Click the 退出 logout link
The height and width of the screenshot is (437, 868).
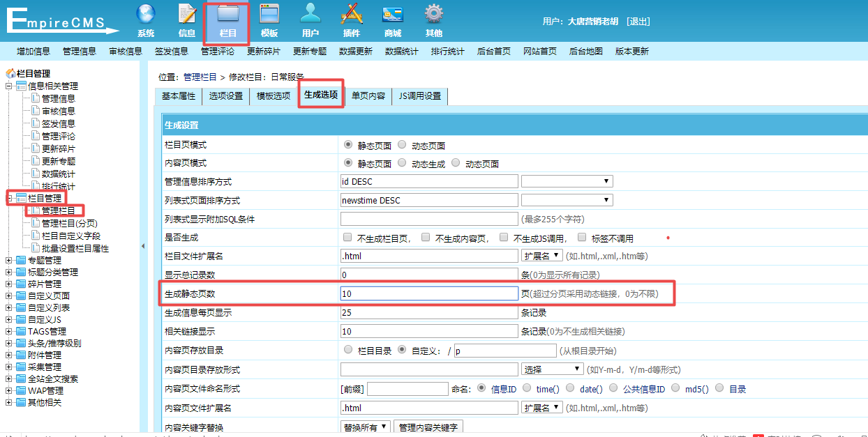(638, 22)
